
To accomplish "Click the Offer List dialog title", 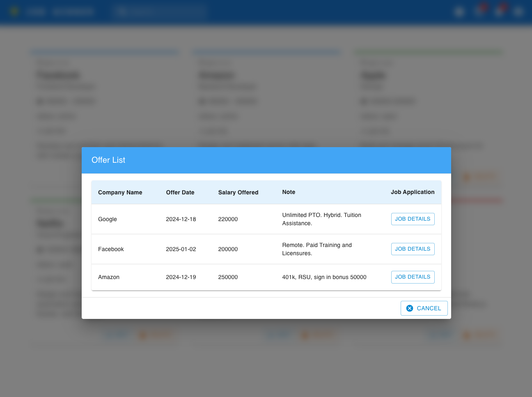I will [x=108, y=160].
